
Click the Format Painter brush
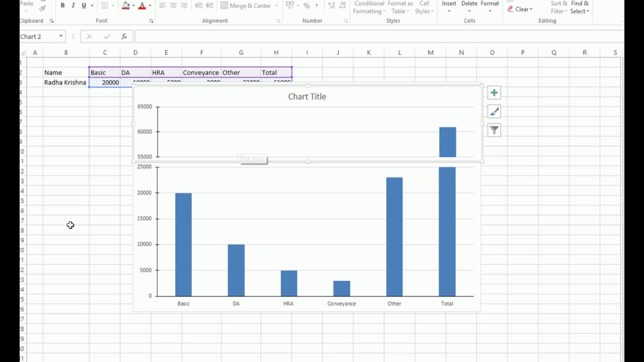click(42, 8)
